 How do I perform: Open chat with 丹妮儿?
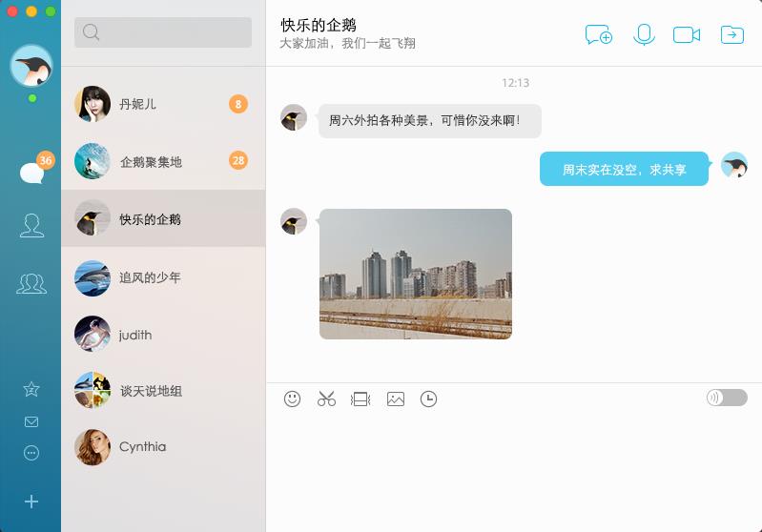click(x=162, y=104)
